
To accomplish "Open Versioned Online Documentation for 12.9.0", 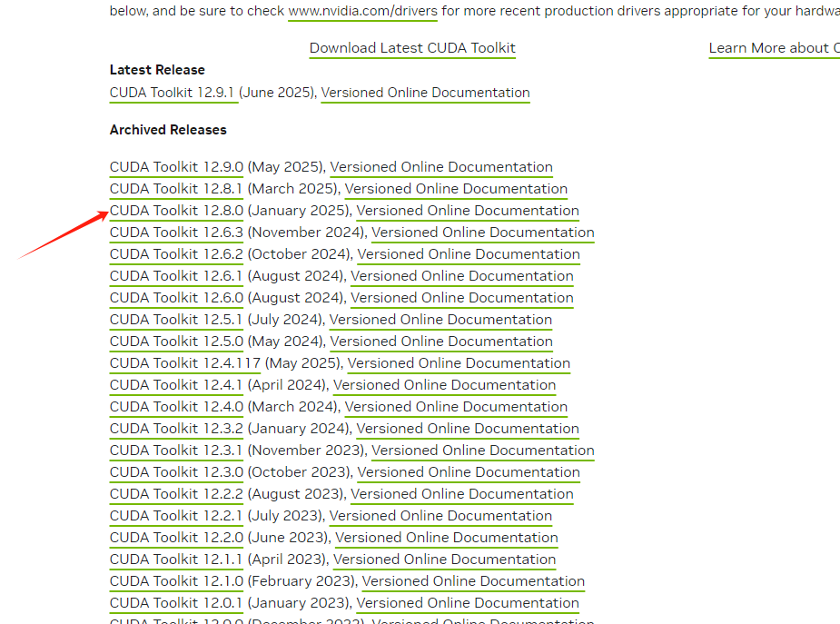I will coord(441,166).
